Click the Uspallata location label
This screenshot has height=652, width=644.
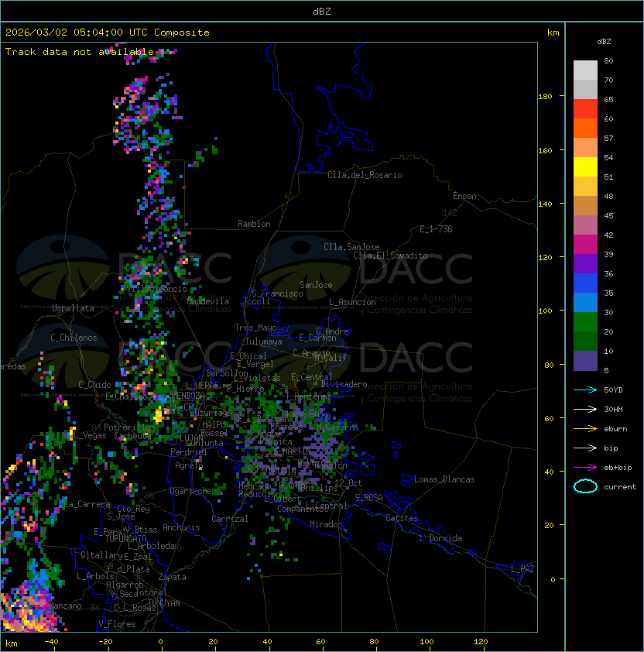(73, 308)
